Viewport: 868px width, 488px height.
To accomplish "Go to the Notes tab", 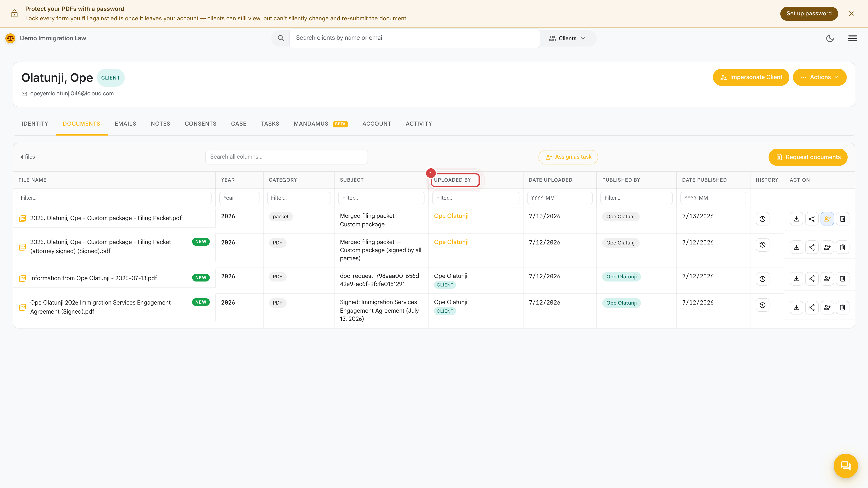I will point(160,124).
